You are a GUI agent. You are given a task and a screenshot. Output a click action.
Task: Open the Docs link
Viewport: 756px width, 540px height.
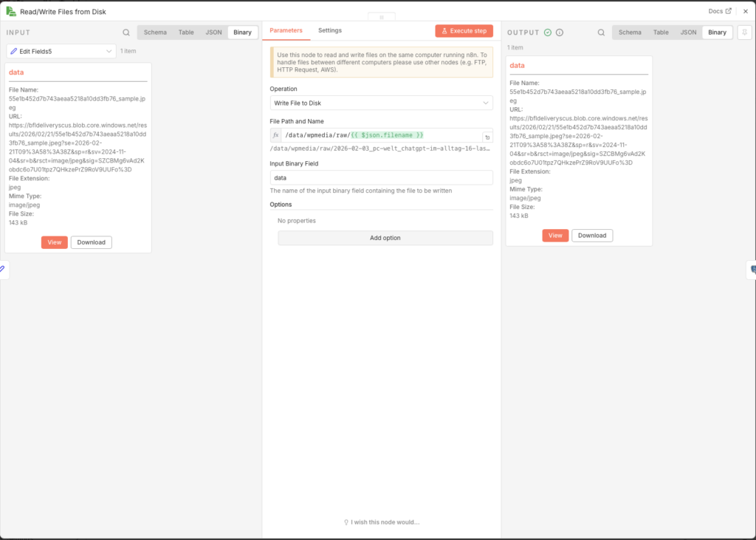click(x=720, y=11)
